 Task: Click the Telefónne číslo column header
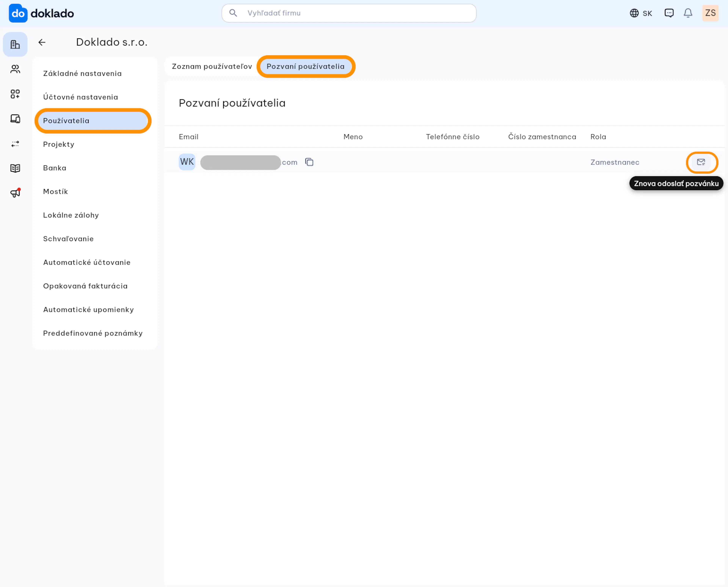(x=452, y=137)
